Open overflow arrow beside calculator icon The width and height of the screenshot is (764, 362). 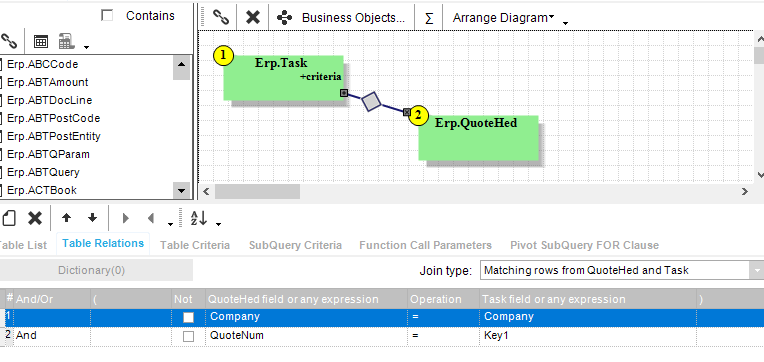point(86,47)
